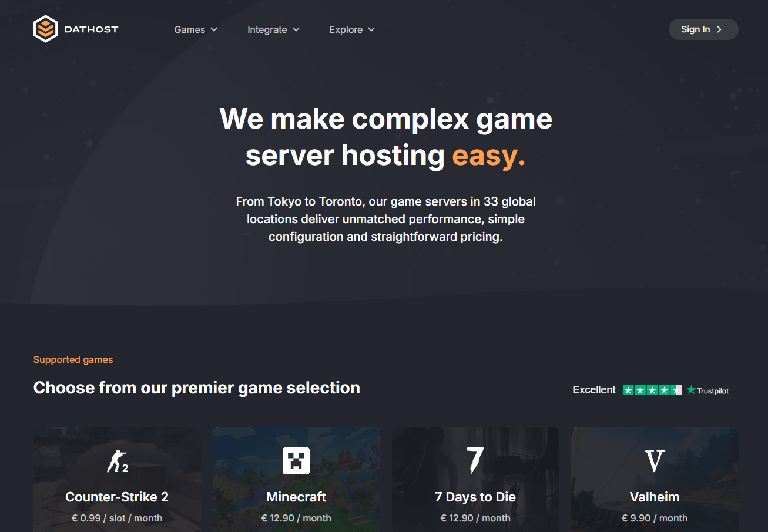Select 7 Days to Die's € 12.90 price

click(x=475, y=518)
